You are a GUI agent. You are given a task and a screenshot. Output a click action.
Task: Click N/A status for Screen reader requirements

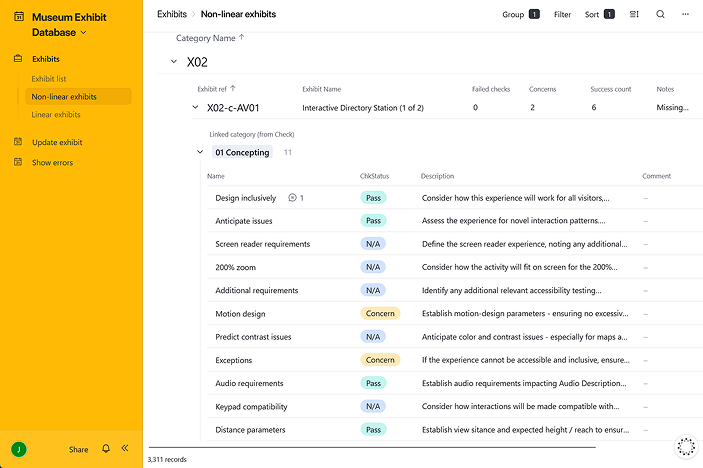[373, 244]
